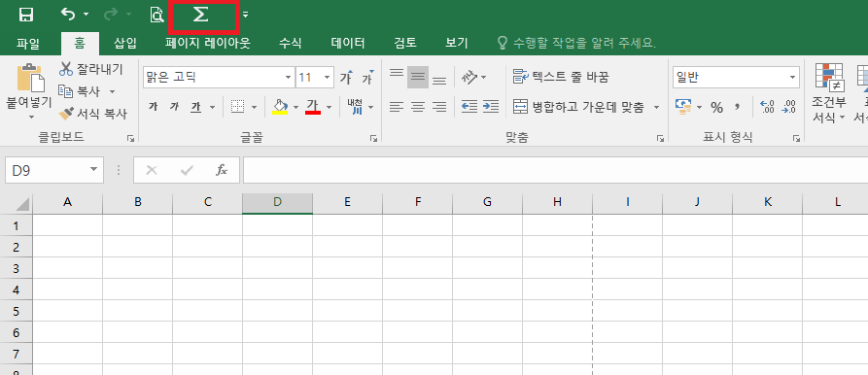Open the borders dropdown arrow

(254, 107)
